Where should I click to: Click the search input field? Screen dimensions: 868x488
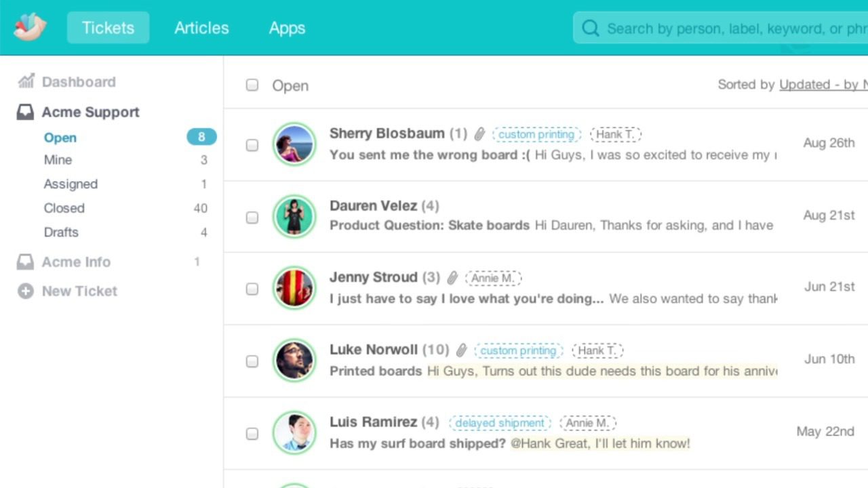tap(720, 28)
